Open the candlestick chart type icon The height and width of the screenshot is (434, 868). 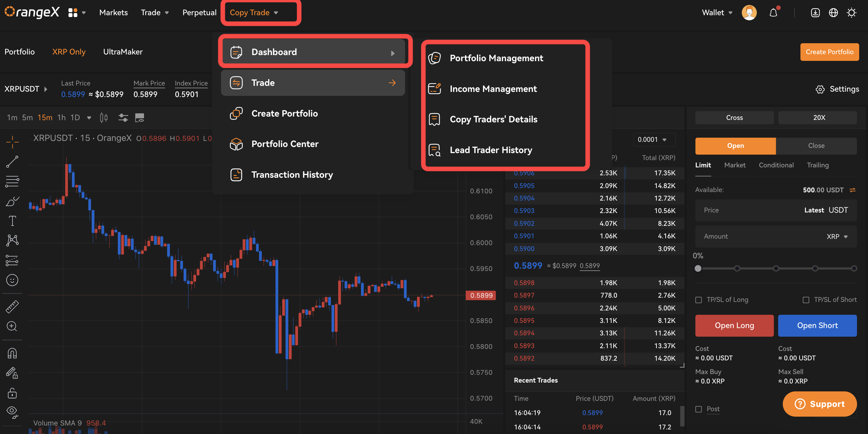(x=104, y=117)
